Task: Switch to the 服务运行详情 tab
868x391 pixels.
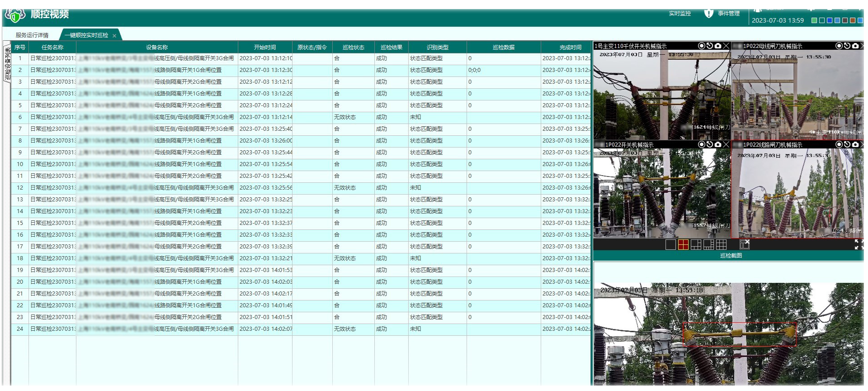Action: click(x=32, y=35)
